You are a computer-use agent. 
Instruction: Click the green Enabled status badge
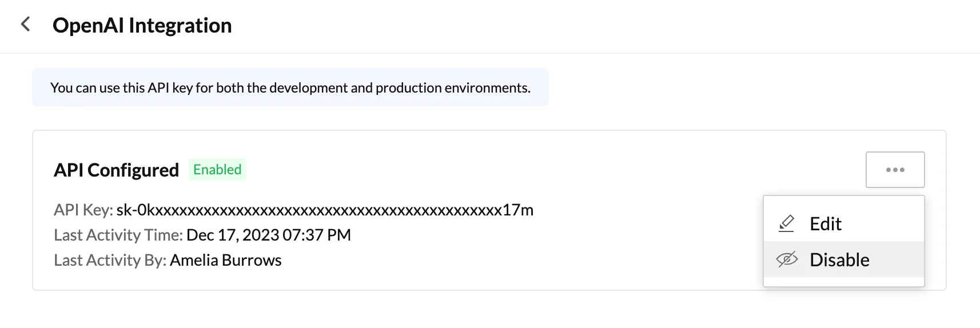coord(217,170)
